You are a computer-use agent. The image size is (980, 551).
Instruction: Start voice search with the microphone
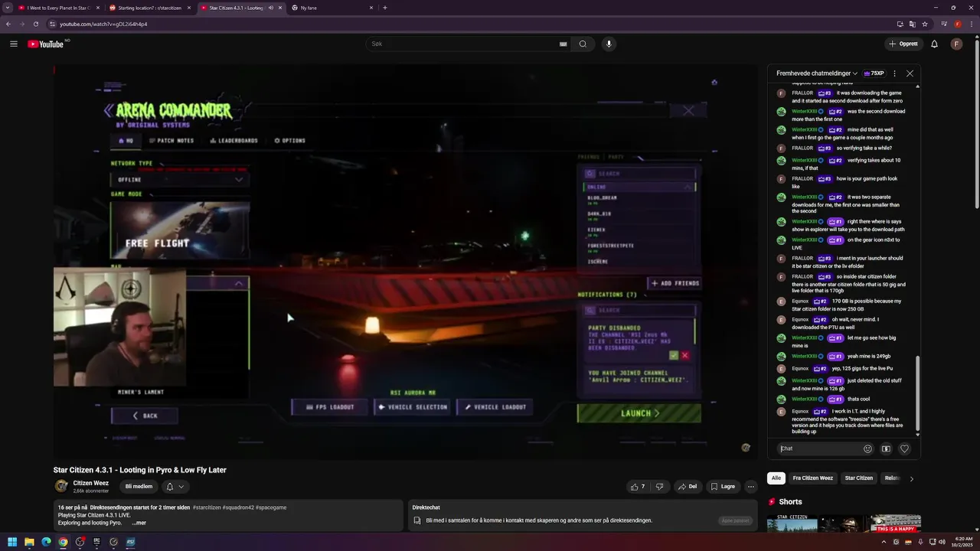609,44
